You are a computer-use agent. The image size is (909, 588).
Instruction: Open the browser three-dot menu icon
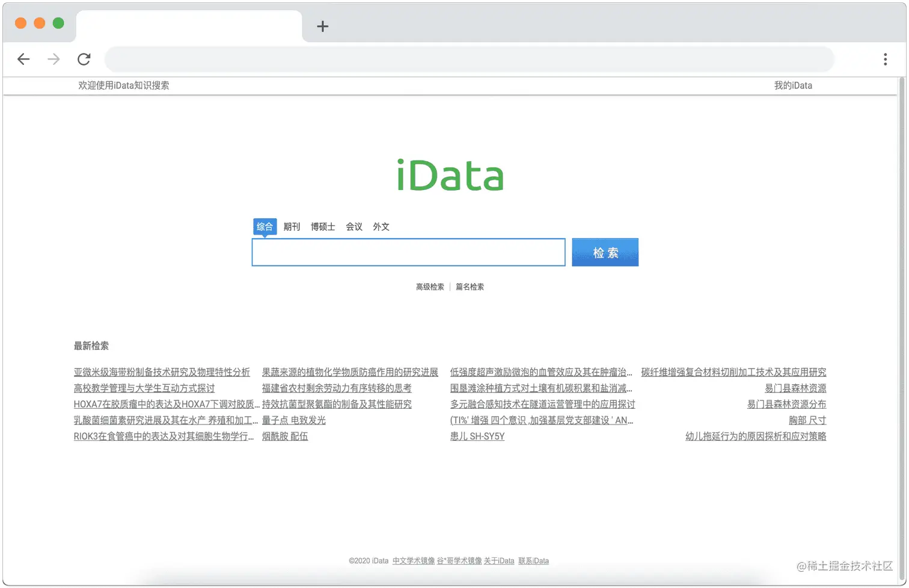coord(885,59)
